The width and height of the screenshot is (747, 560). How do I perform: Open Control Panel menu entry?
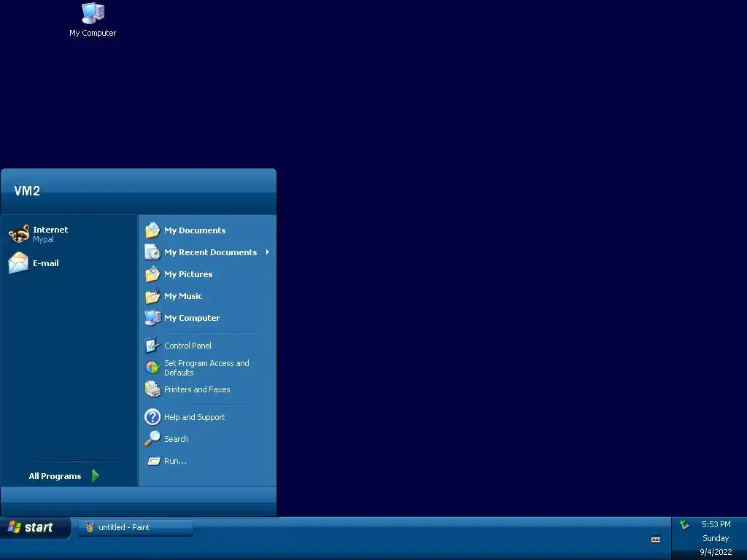[187, 346]
